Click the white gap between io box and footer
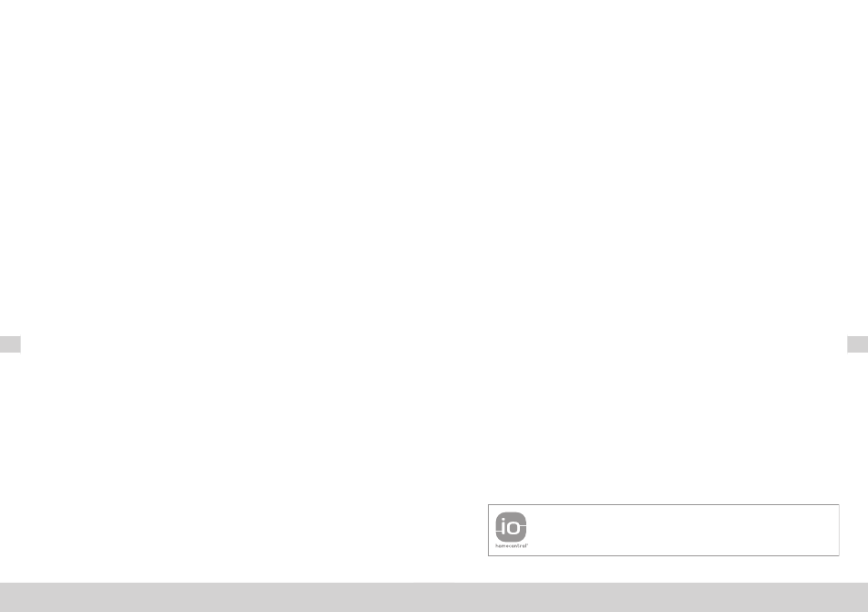Screen dimensions: 868x612 663,569
